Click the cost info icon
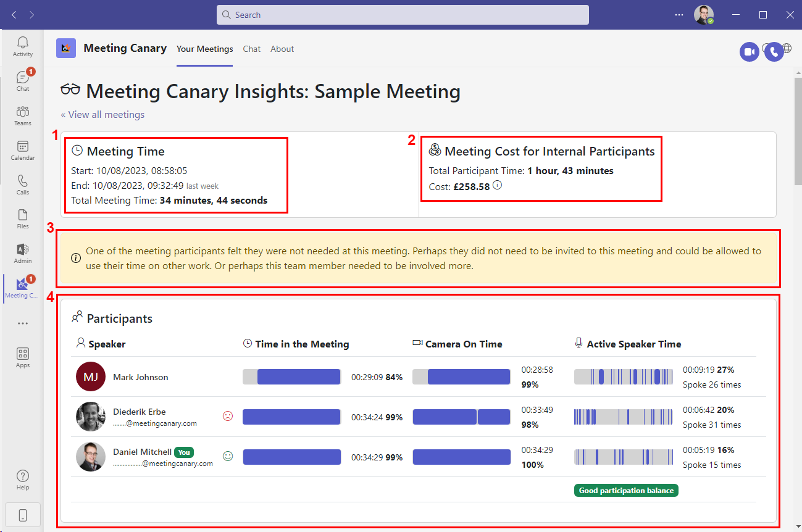Screen dimensions: 802x532 [498, 185]
